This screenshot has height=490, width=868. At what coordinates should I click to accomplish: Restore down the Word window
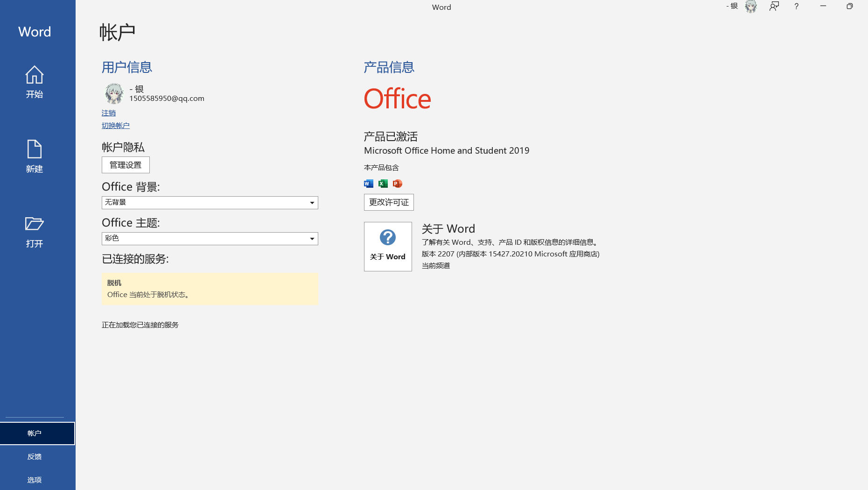(849, 7)
